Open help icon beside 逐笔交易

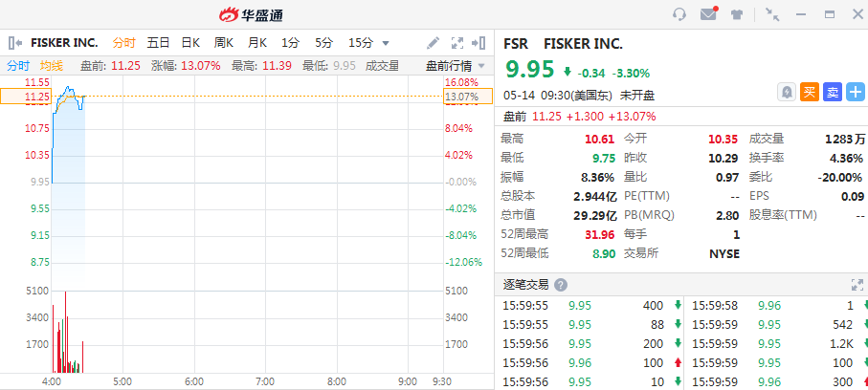coord(561,285)
